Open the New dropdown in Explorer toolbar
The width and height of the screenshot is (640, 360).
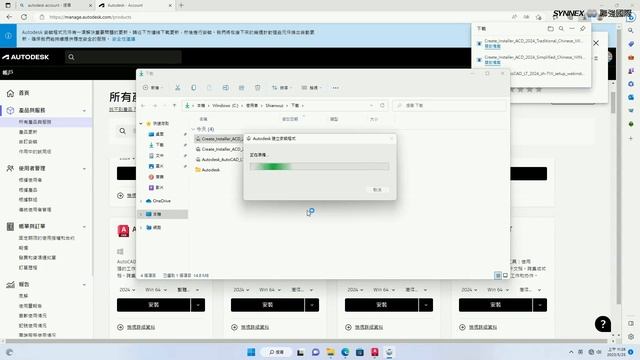click(x=153, y=88)
